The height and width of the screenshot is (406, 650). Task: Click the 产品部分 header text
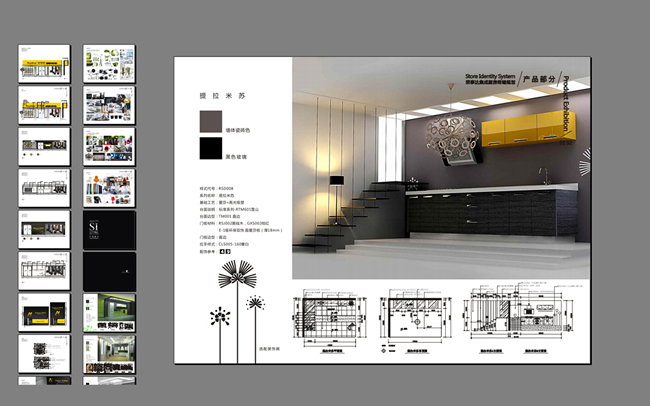coord(538,79)
